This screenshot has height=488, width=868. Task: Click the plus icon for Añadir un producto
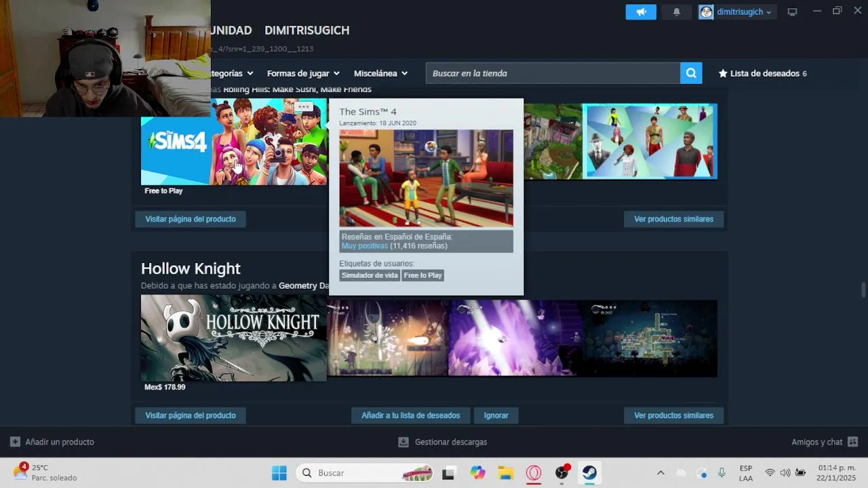click(x=15, y=442)
